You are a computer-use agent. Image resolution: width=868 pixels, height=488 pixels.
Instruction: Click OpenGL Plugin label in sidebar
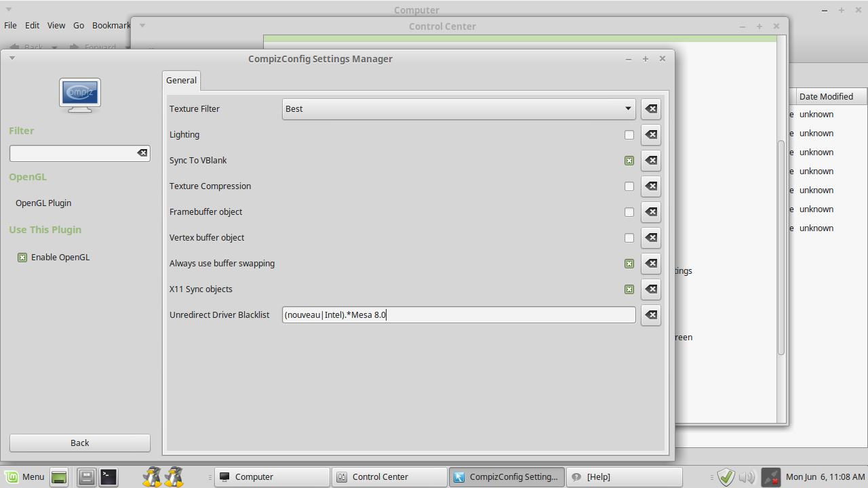tap(43, 203)
